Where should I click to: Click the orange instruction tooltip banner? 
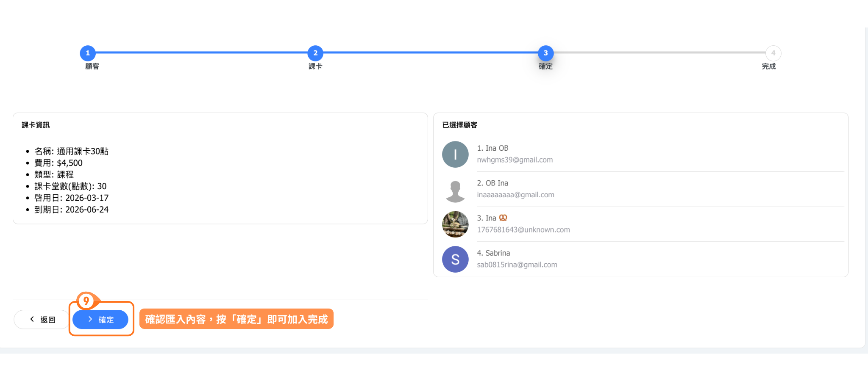coord(236,319)
